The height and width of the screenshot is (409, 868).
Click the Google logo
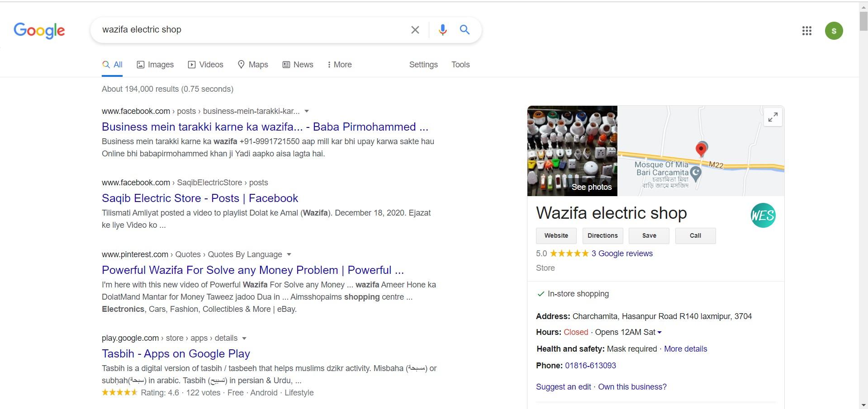[39, 30]
